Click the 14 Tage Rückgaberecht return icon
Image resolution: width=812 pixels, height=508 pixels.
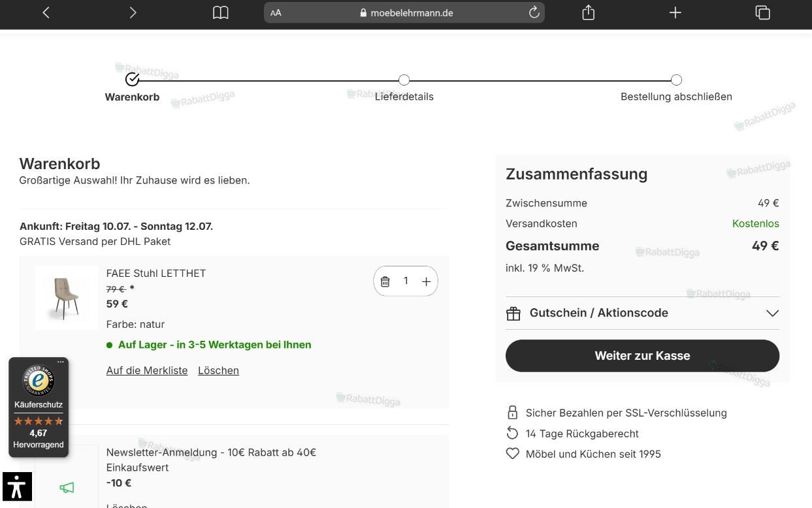tap(513, 433)
